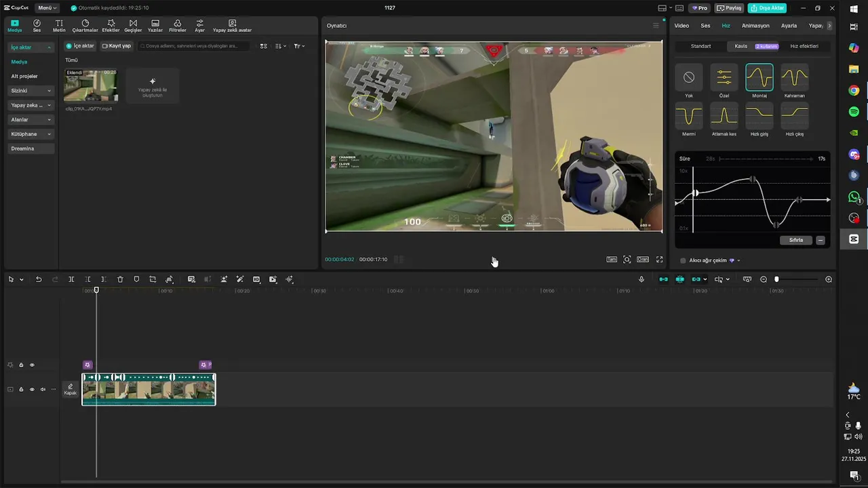Toggle auto snapping in timeline

click(679, 279)
